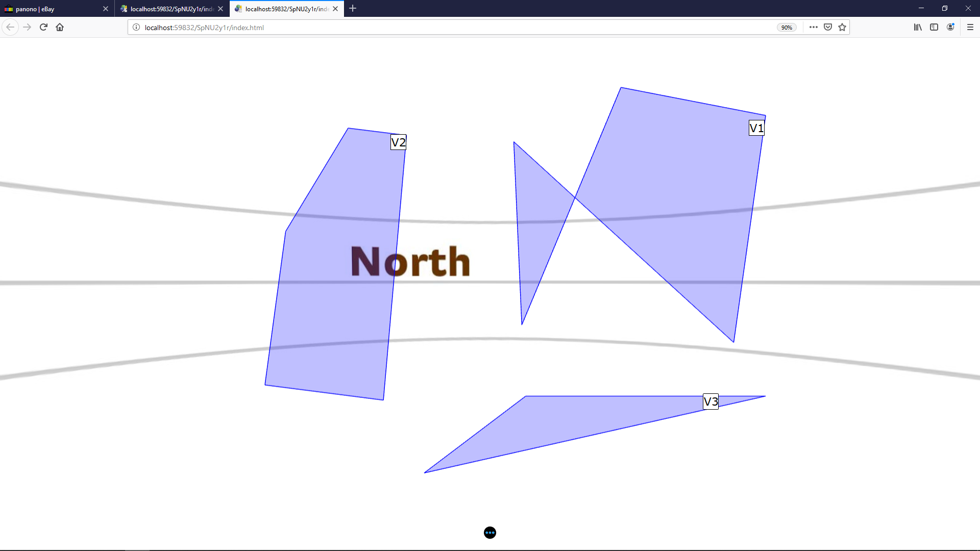Close the active localhost tab
The height and width of the screenshot is (551, 980).
coord(335,9)
